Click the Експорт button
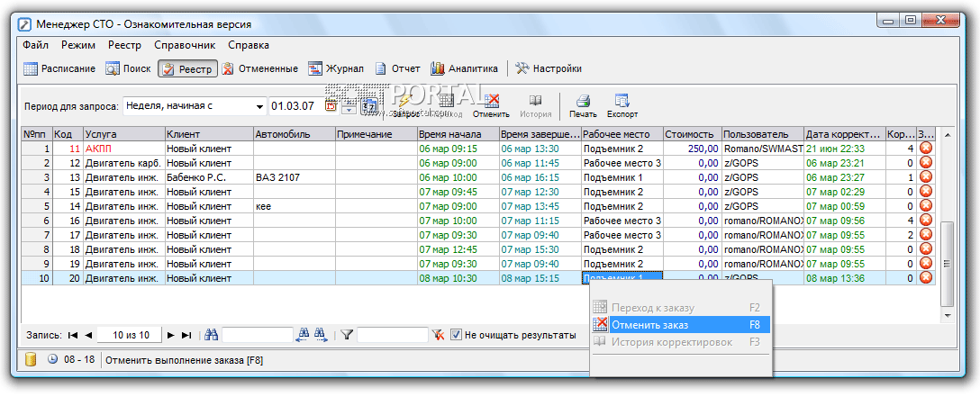Screen dimensions: 980x397 pyautogui.click(x=622, y=106)
